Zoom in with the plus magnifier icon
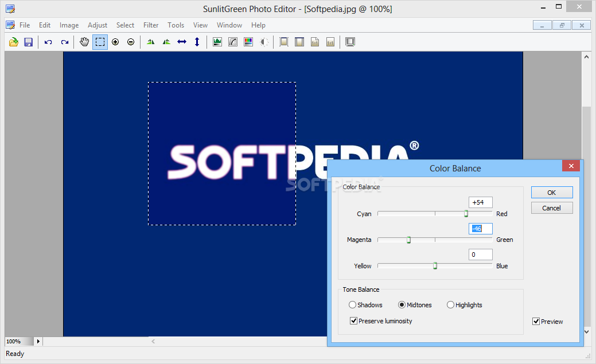This screenshot has width=596, height=364. click(115, 42)
